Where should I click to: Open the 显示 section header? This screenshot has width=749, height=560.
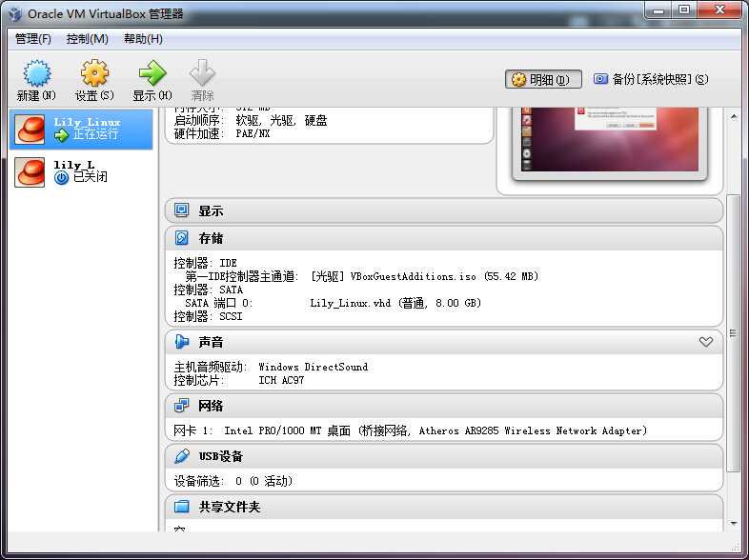click(444, 211)
